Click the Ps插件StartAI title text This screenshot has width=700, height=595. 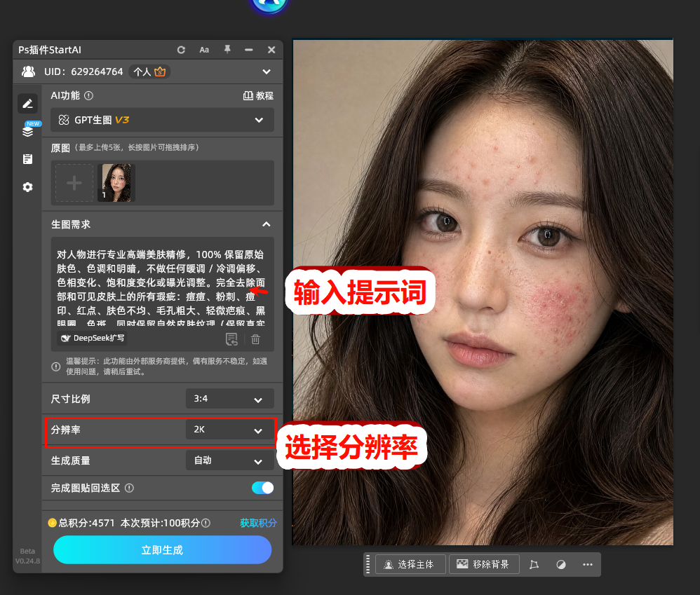click(x=50, y=50)
